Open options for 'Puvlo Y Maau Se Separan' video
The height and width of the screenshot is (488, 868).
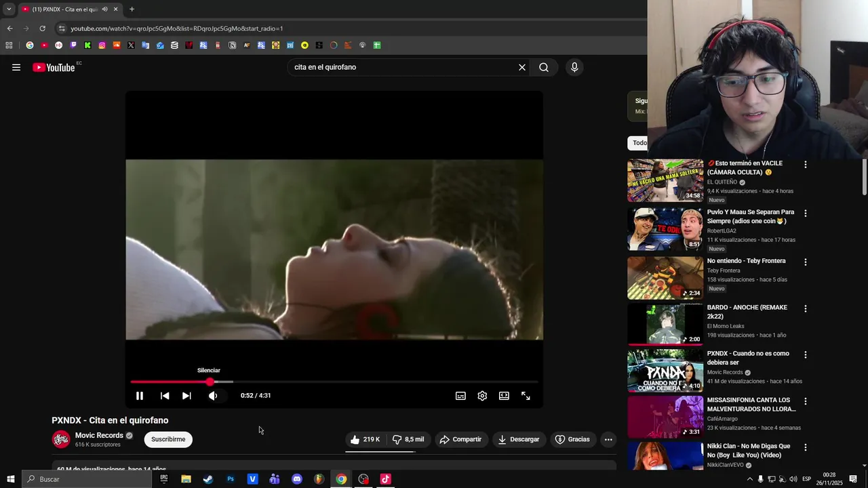pyautogui.click(x=806, y=213)
